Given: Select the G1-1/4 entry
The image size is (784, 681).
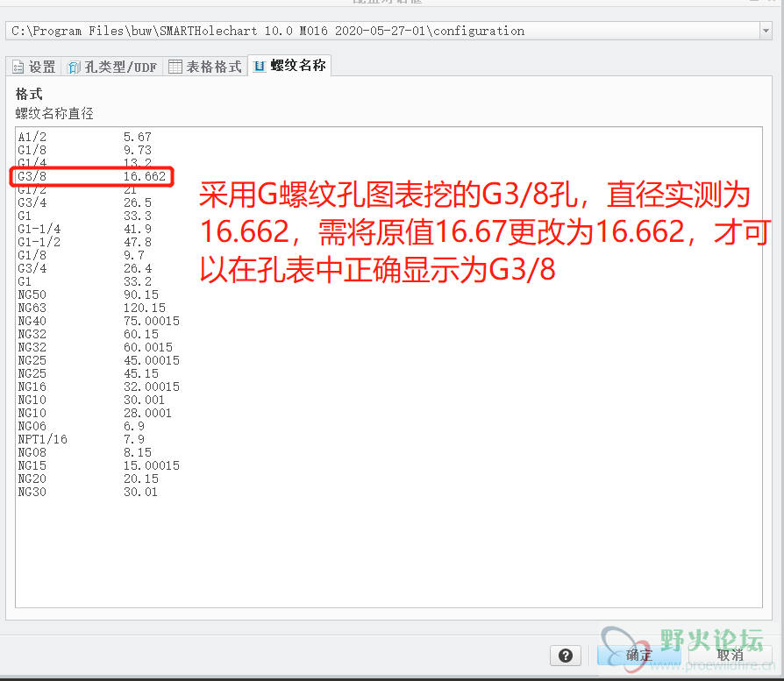Looking at the screenshot, I should (x=39, y=229).
